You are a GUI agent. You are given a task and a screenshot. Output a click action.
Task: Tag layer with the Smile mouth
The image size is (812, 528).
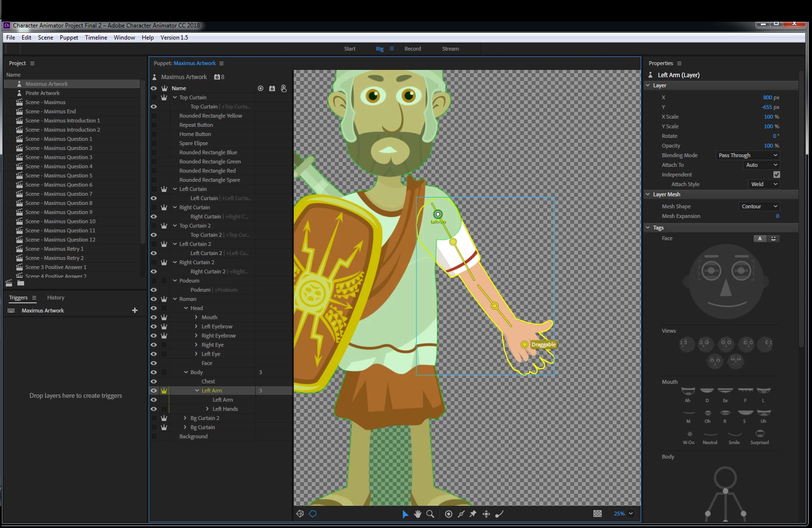(x=734, y=437)
